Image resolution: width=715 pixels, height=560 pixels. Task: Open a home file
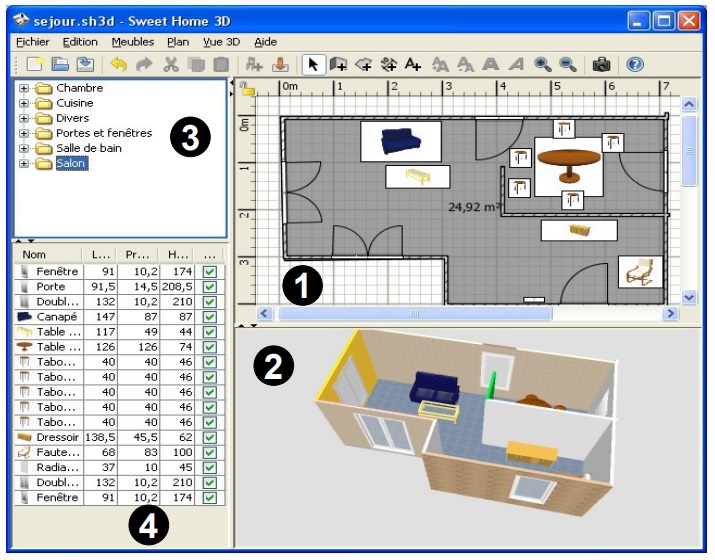[60, 64]
